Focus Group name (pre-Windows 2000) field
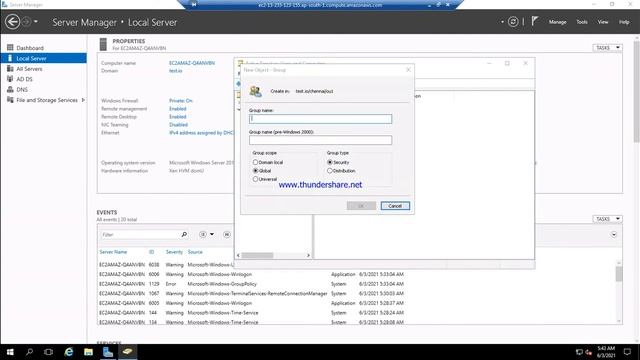The height and width of the screenshot is (360, 640). (x=320, y=140)
